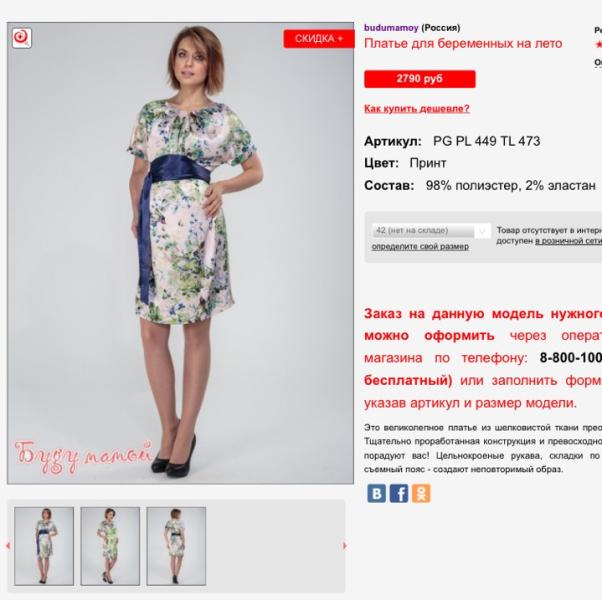The image size is (602, 600).
Task: Open 'определите свой размер' link
Action: pyautogui.click(x=420, y=246)
